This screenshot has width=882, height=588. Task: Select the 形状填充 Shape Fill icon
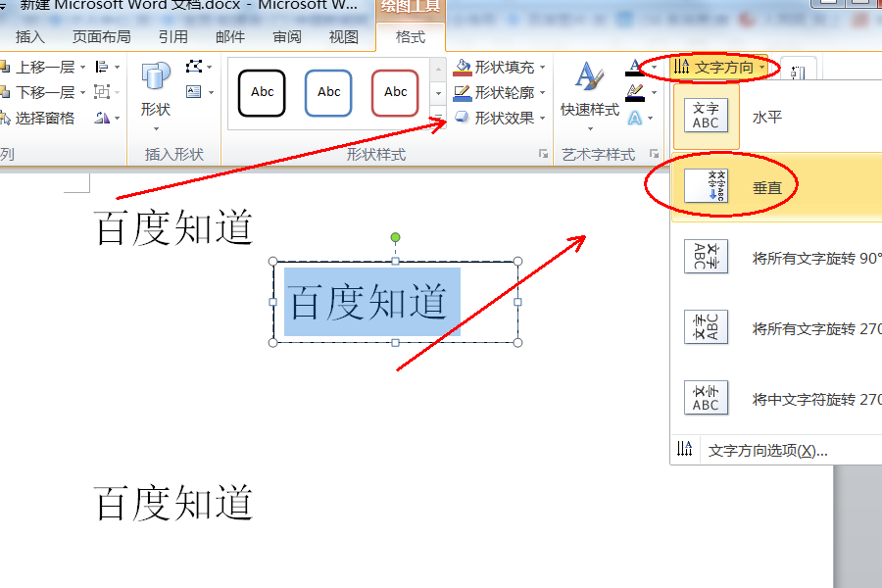click(463, 68)
